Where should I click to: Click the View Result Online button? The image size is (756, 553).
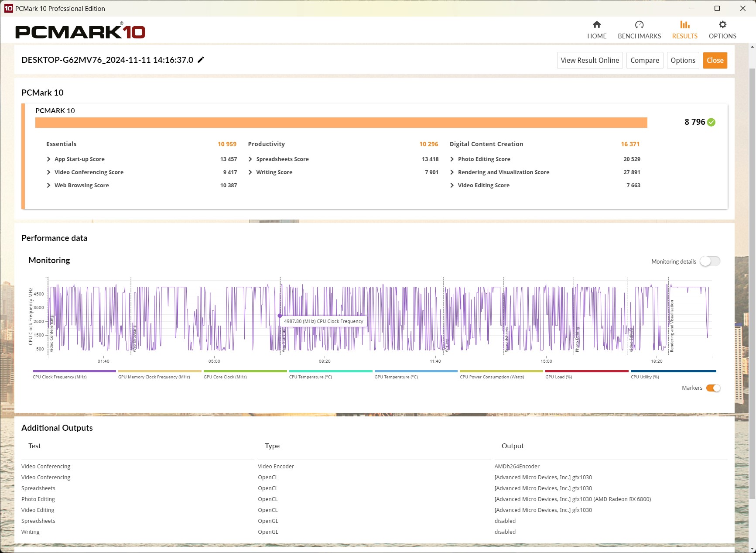590,60
